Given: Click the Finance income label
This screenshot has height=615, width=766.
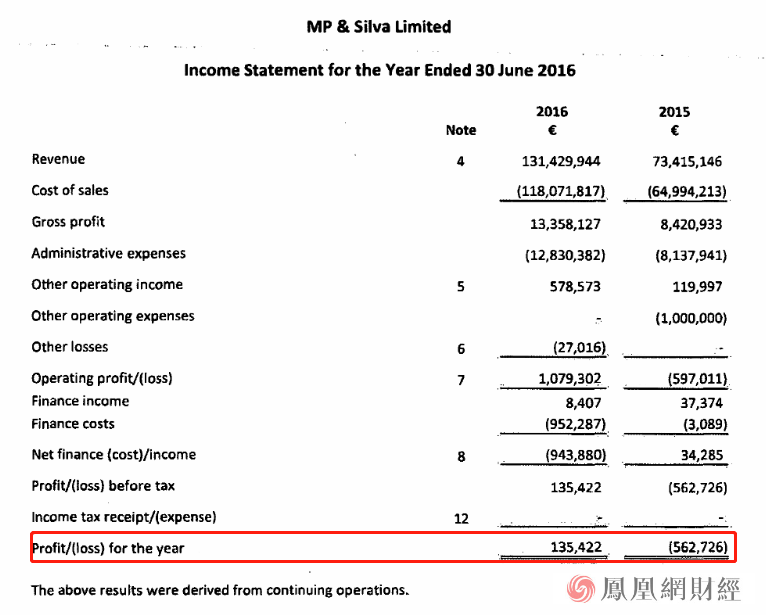Looking at the screenshot, I should [x=80, y=401].
